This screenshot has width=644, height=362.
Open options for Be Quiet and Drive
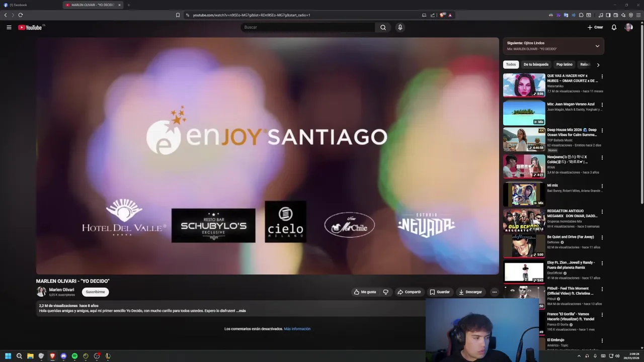click(x=602, y=238)
